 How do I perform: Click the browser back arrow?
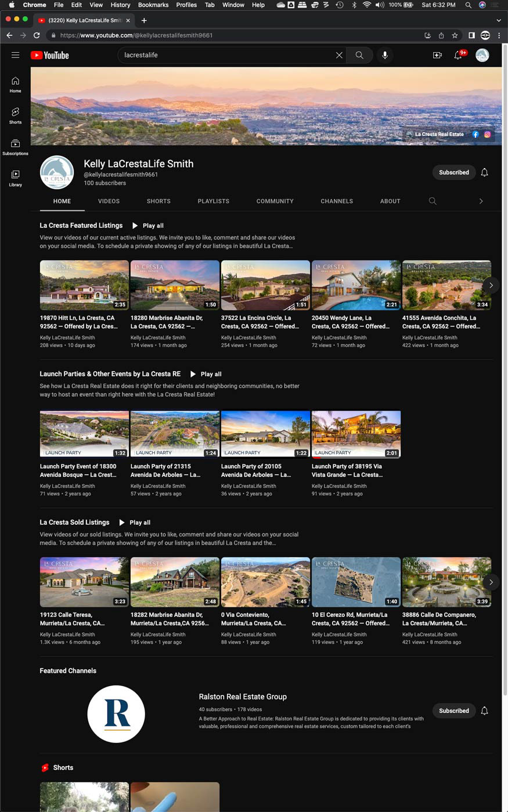(9, 35)
